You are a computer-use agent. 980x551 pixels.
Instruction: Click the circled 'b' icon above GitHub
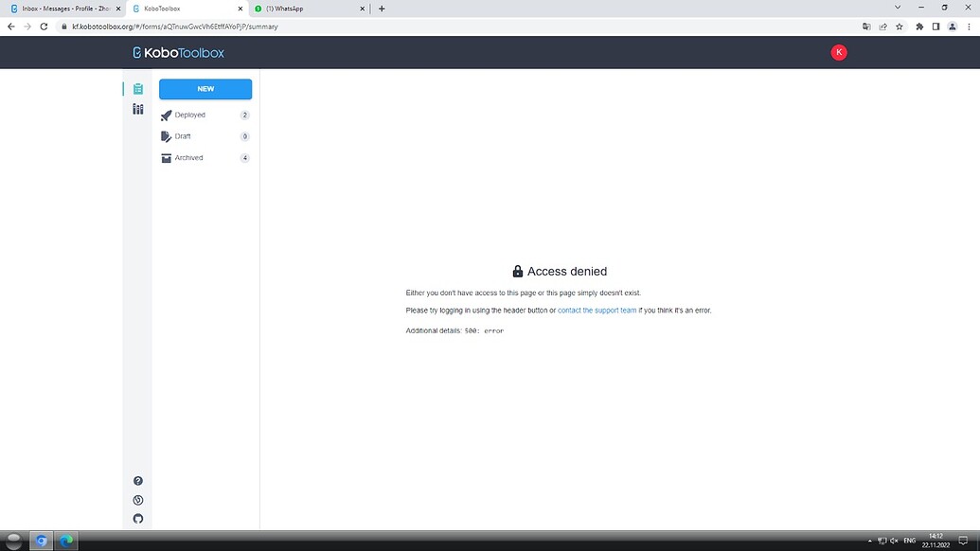point(137,499)
